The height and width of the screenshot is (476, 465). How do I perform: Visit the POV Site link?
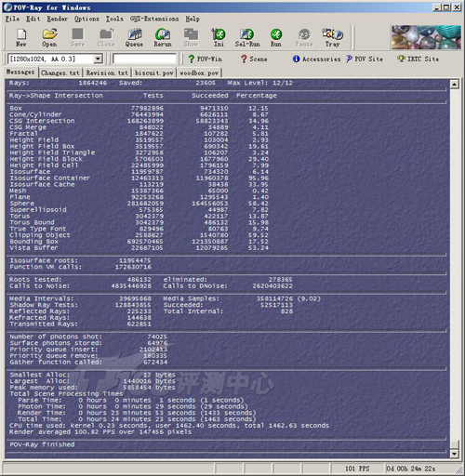point(365,59)
